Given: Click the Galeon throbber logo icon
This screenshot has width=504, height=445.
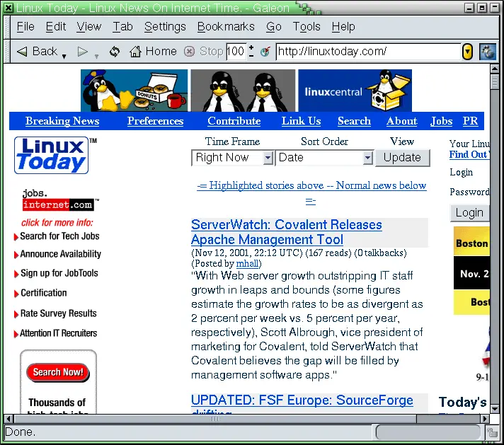Looking at the screenshot, I should pos(487,51).
